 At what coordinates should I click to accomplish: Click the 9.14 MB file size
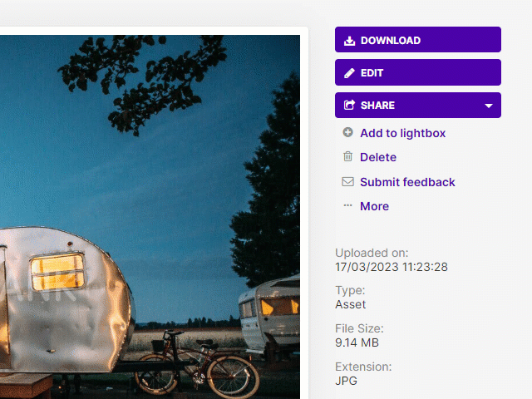point(357,342)
